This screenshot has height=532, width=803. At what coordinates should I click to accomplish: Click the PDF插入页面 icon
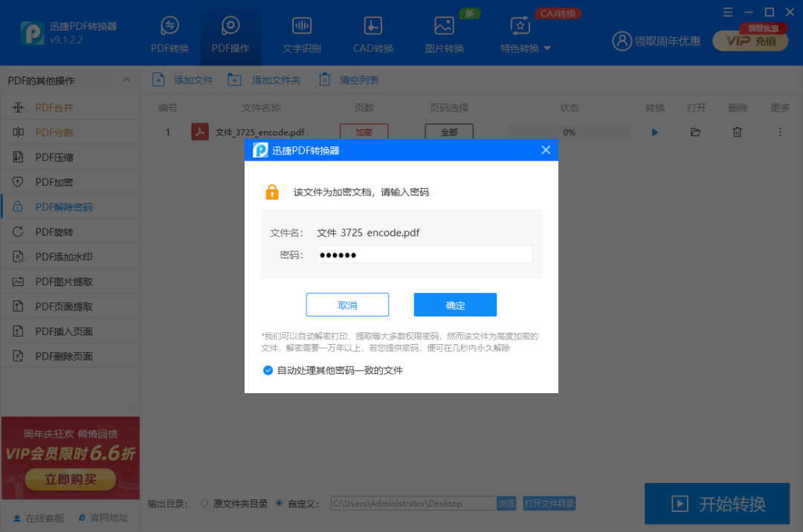click(18, 331)
